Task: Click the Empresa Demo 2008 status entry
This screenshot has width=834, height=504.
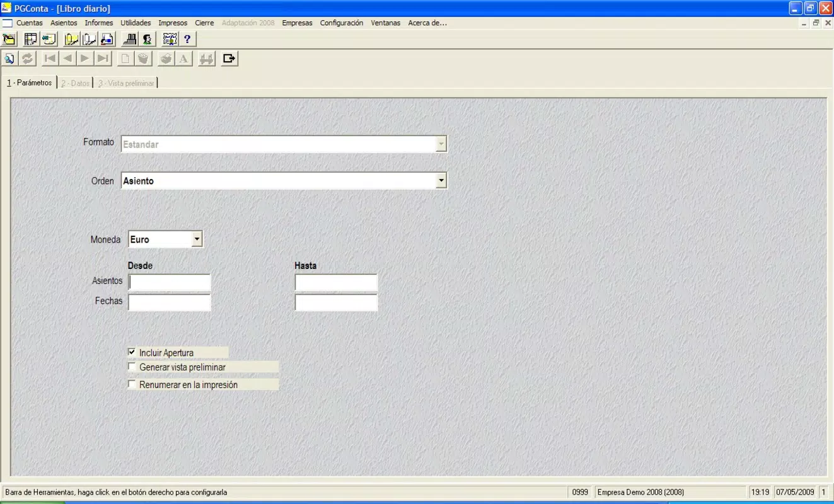Action: click(669, 492)
